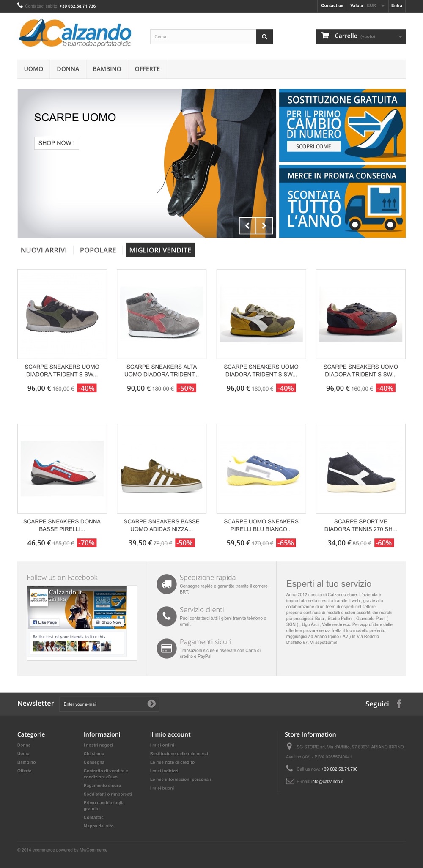423x868 pixels.
Task: Expand the Carrello cart dropdown arrow
Action: tap(400, 36)
